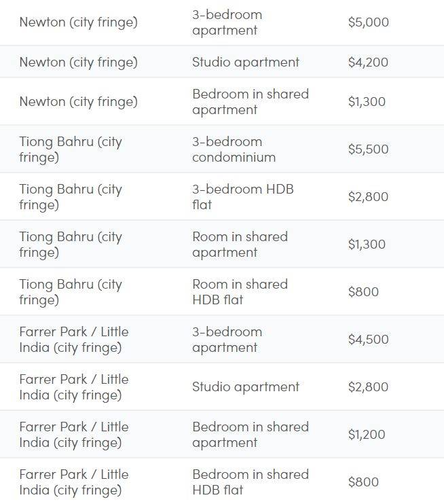Click $2,800 price for Tiong Bahru HDB flat
The width and height of the screenshot is (444, 504).
[x=368, y=197]
